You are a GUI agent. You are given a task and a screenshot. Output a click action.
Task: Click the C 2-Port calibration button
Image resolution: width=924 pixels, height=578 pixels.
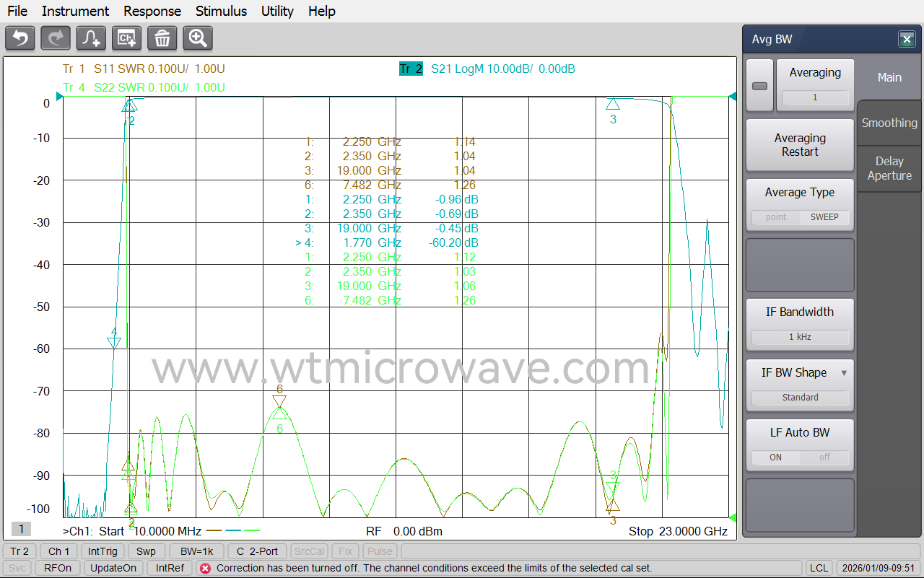pyautogui.click(x=257, y=551)
